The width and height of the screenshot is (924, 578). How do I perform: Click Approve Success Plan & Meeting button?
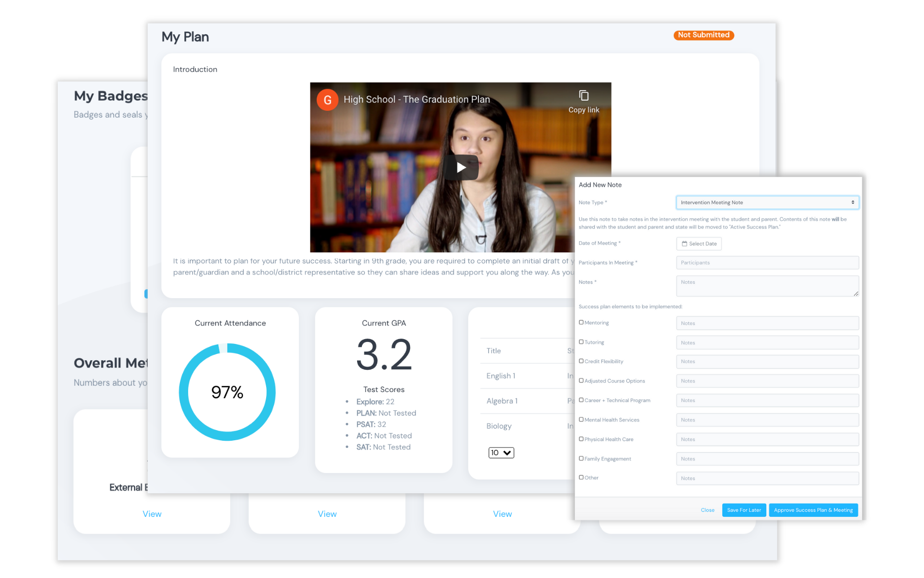pos(813,510)
